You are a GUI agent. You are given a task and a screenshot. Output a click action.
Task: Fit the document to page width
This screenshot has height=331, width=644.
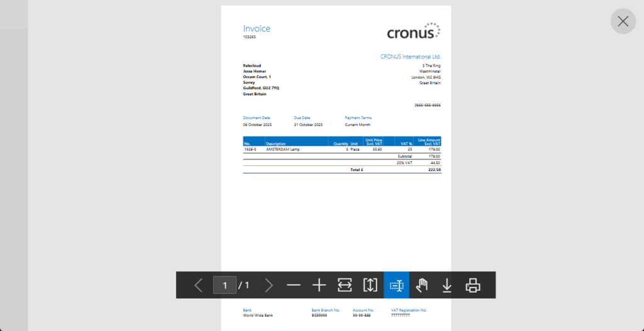click(x=345, y=285)
